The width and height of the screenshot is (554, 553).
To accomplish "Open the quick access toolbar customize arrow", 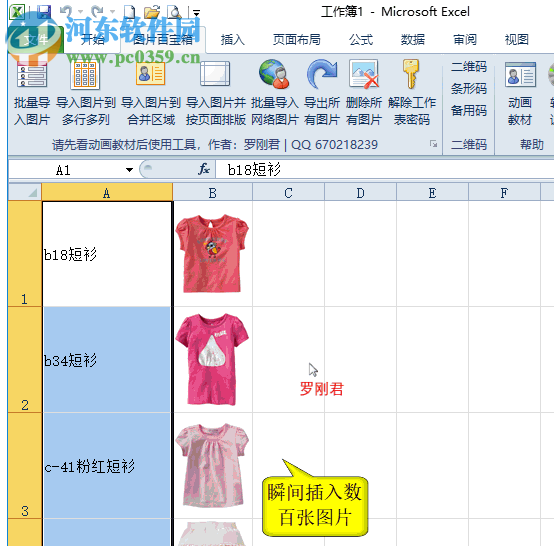I will click(196, 13).
